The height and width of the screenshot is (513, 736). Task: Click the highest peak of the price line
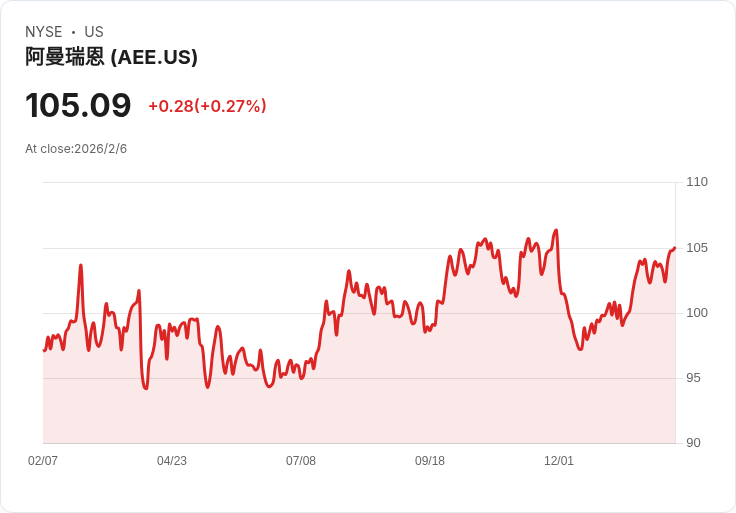click(556, 230)
